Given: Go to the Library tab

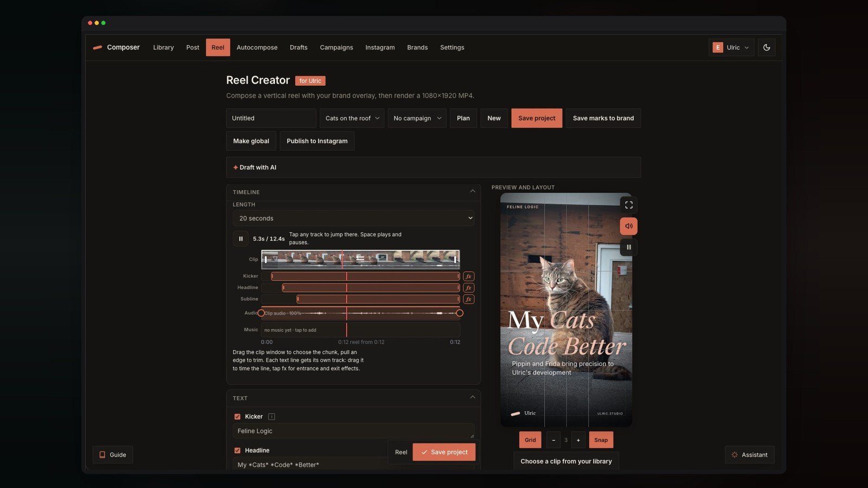Looking at the screenshot, I should pos(163,48).
